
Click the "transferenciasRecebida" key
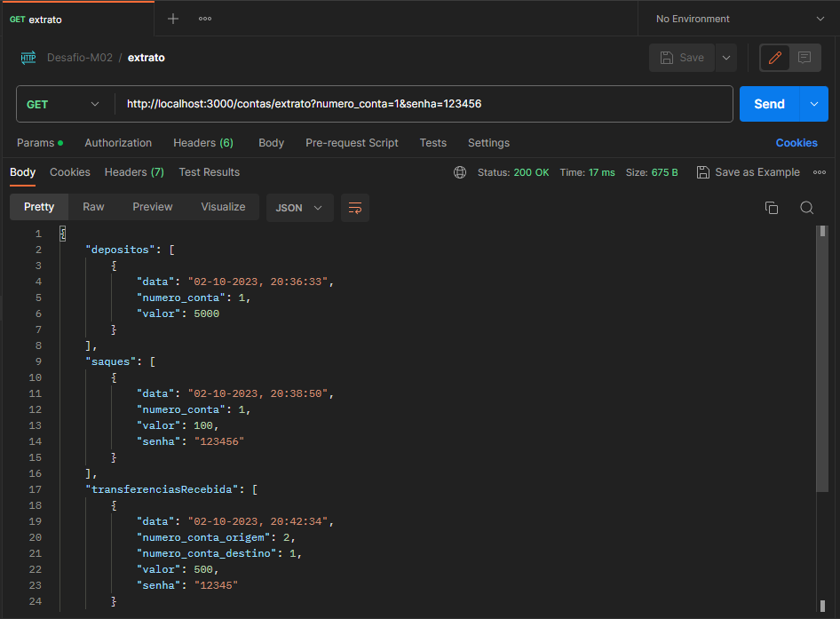[162, 489]
